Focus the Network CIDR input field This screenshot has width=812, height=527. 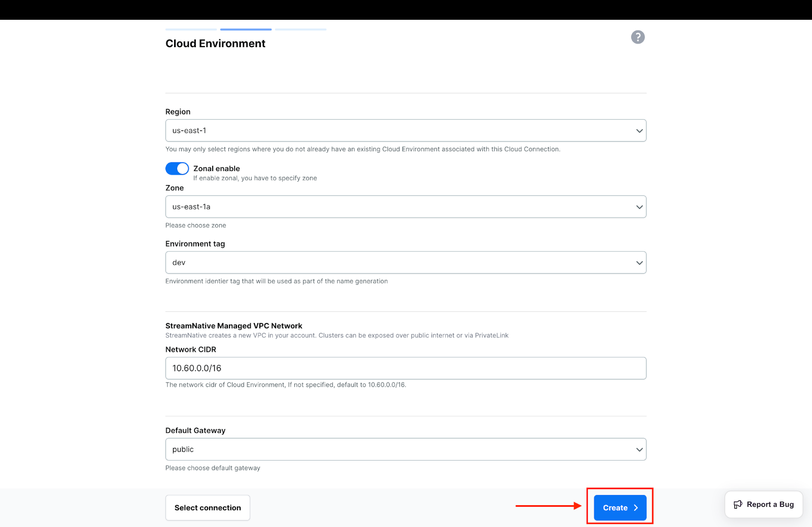coord(406,368)
